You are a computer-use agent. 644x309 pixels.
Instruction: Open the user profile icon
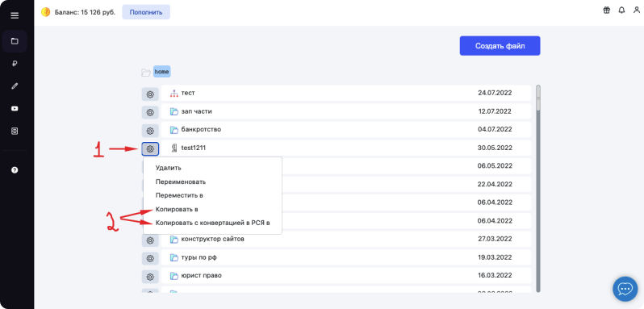tap(637, 10)
